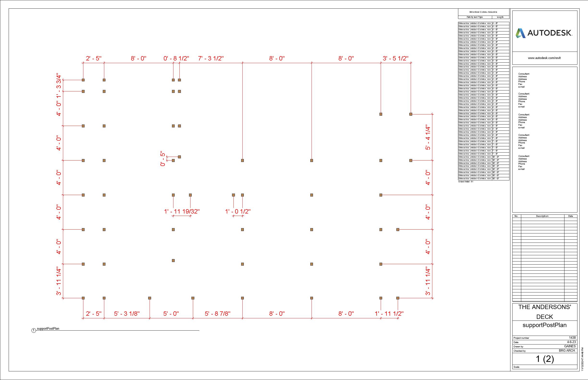The height and width of the screenshot is (380, 588).
Task: Click the Autodesk logo in the title block
Action: [544, 33]
